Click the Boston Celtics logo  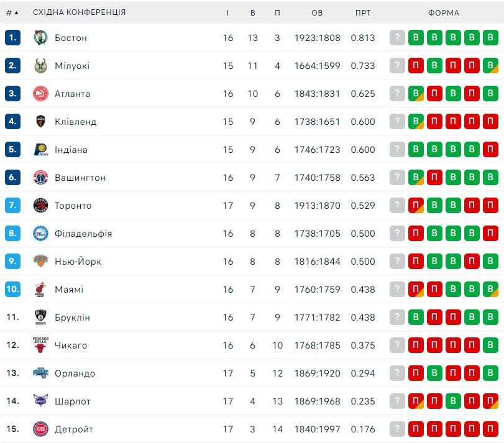[40, 37]
